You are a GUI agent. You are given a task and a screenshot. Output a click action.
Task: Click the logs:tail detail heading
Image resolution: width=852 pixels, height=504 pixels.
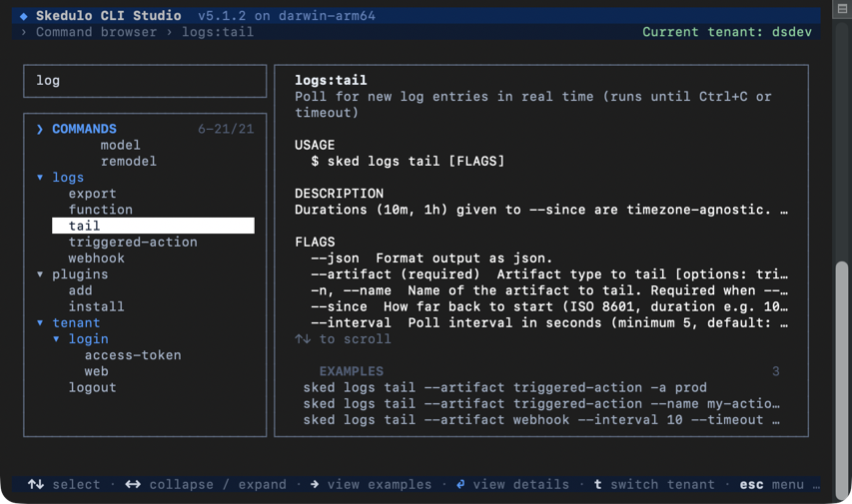click(x=331, y=81)
